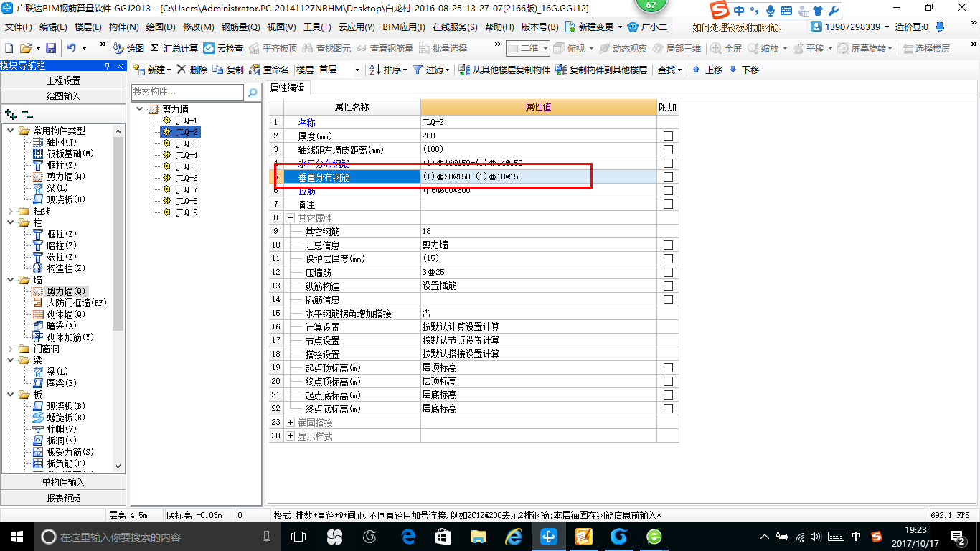Click 报表预览 navigation button
Viewport: 980px width, 551px height.
click(x=63, y=497)
